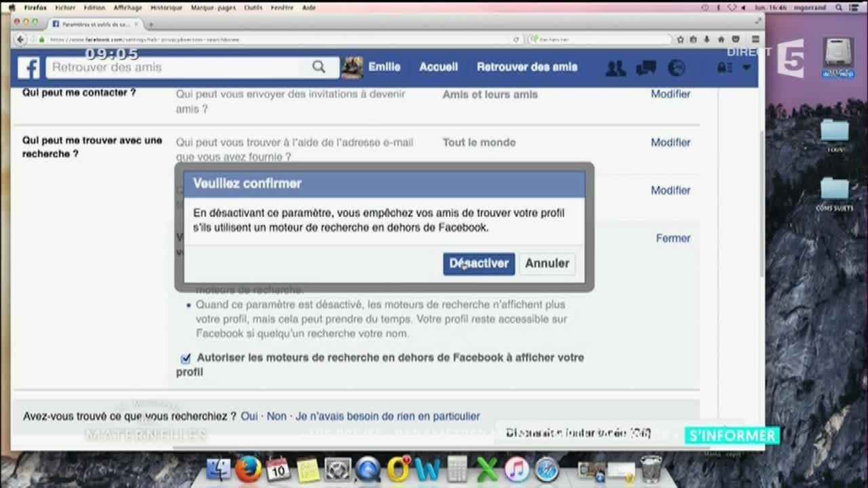868x488 pixels.
Task: Click Retrouver des amis header link
Action: (x=527, y=67)
